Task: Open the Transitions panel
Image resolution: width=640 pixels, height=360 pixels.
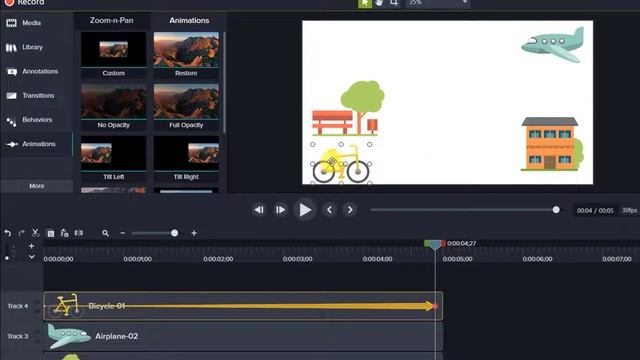Action: [x=30, y=96]
